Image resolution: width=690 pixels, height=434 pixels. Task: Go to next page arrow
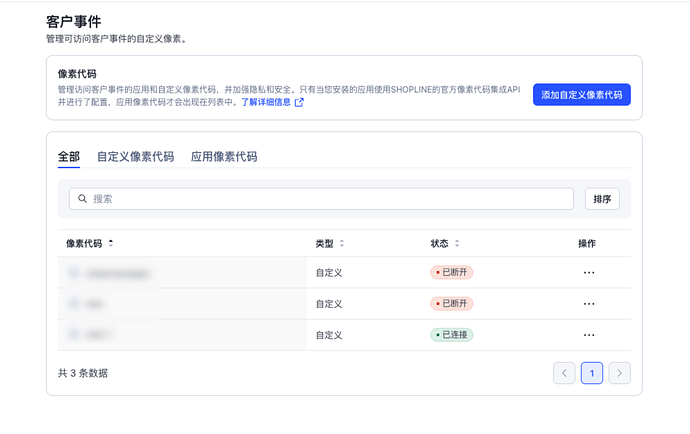[x=619, y=373]
